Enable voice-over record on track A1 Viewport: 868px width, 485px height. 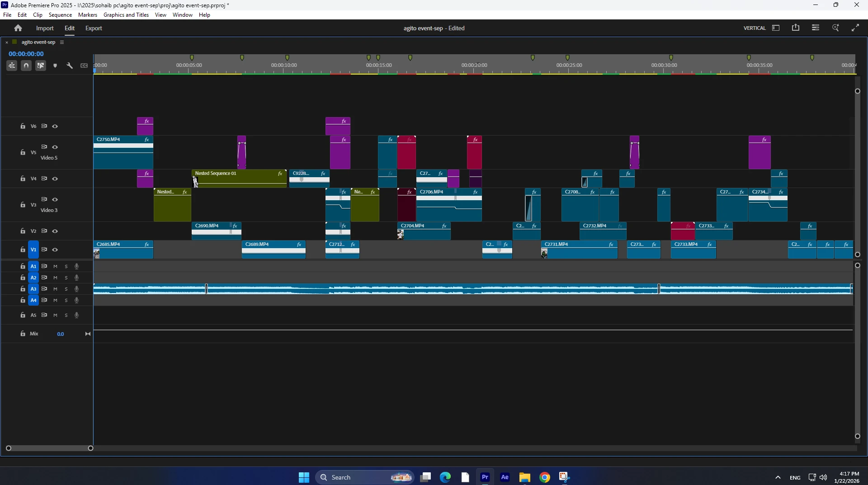click(x=77, y=266)
